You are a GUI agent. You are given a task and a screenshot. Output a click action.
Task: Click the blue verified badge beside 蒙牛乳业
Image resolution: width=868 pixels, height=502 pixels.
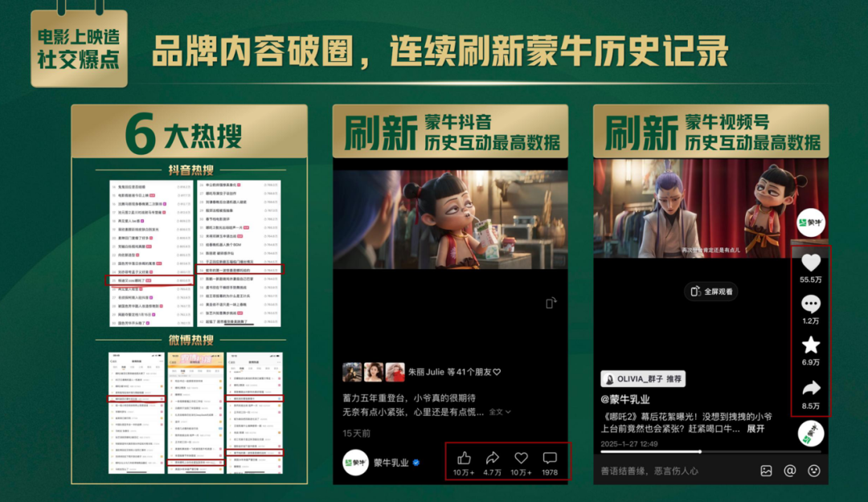(x=416, y=463)
